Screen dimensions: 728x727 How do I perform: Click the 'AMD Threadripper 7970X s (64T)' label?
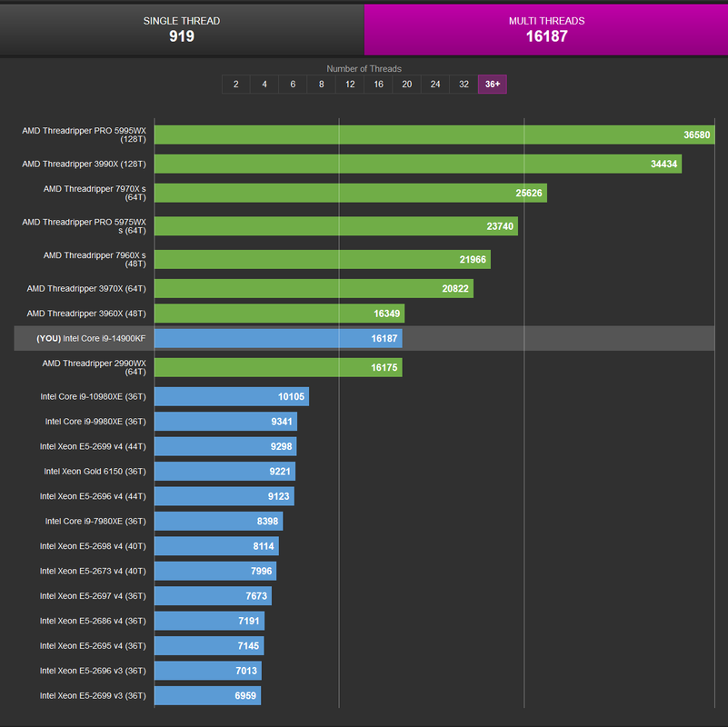(x=95, y=193)
